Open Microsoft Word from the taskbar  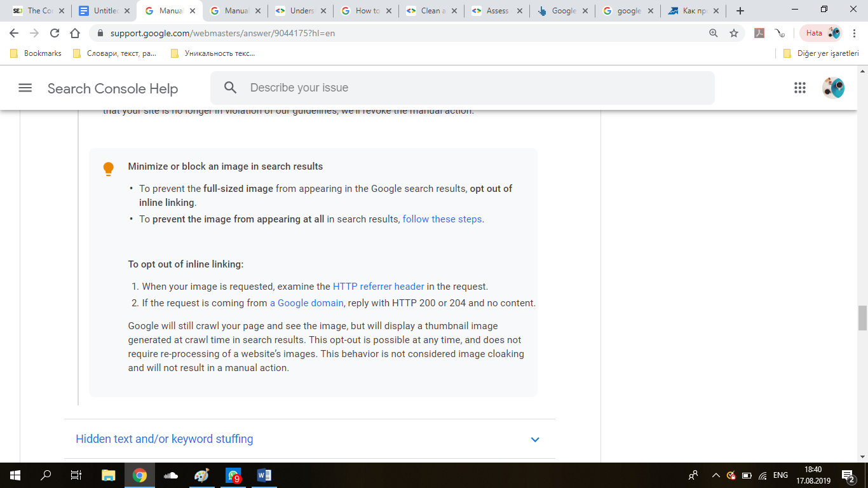coord(264,475)
